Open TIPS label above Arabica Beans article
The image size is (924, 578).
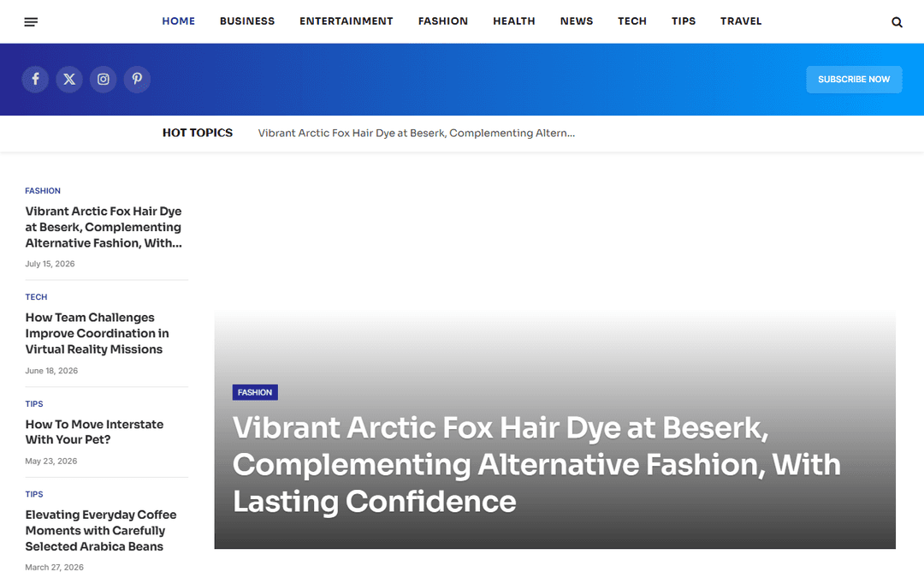(x=34, y=494)
